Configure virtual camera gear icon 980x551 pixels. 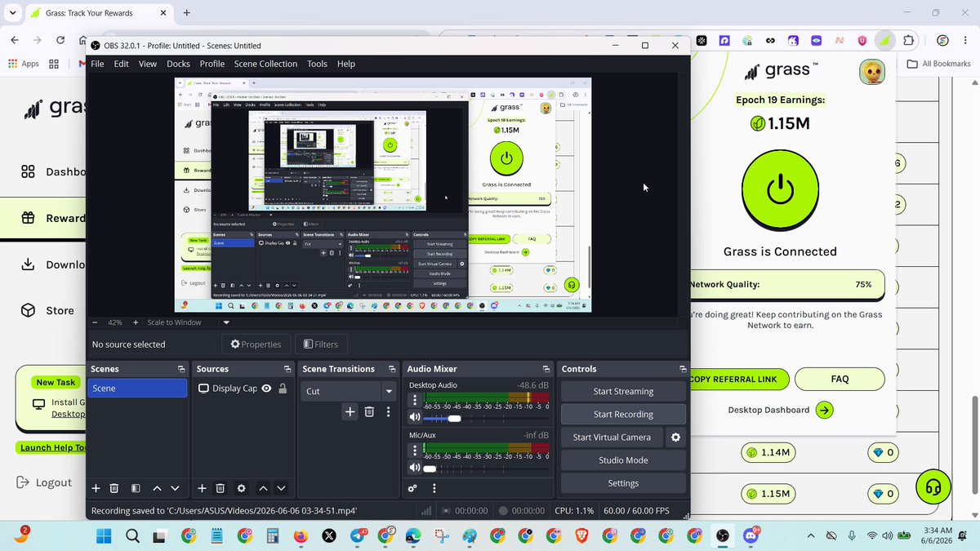point(675,438)
